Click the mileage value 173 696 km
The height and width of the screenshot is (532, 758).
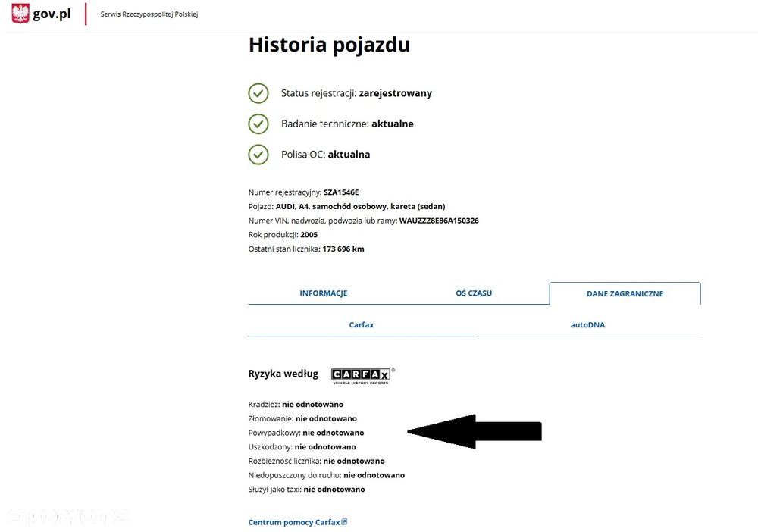(343, 249)
